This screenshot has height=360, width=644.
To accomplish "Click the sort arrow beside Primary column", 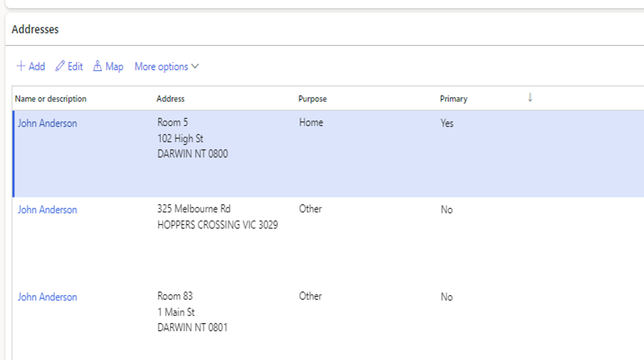I will pyautogui.click(x=530, y=98).
